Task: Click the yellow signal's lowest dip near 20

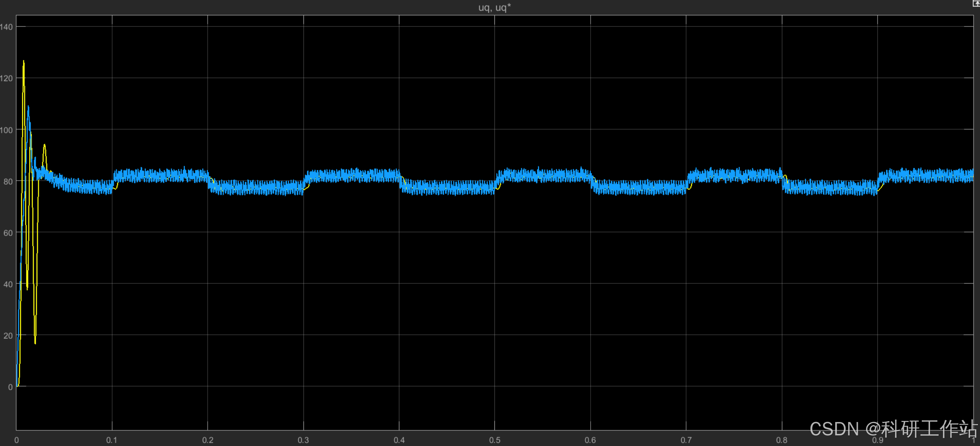Action: [35, 343]
